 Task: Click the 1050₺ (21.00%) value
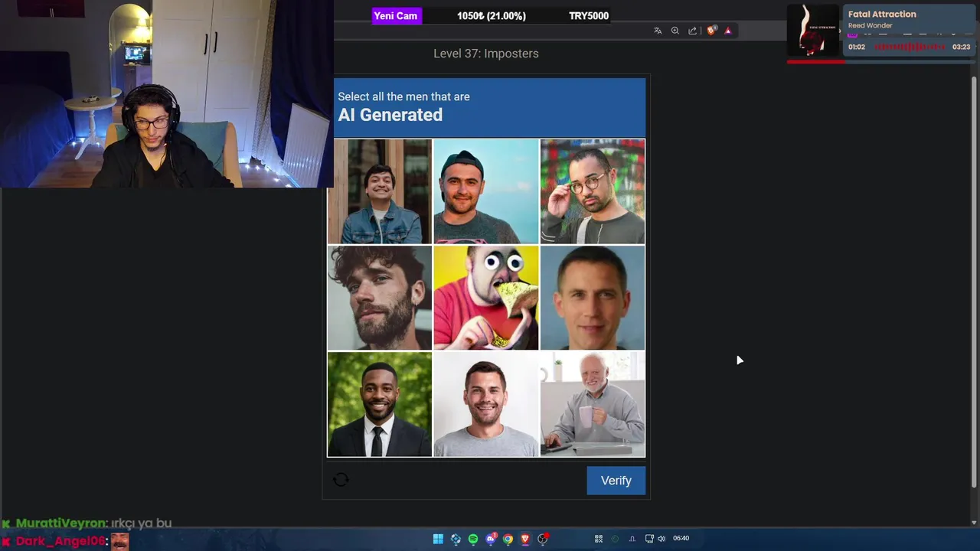[x=492, y=16]
